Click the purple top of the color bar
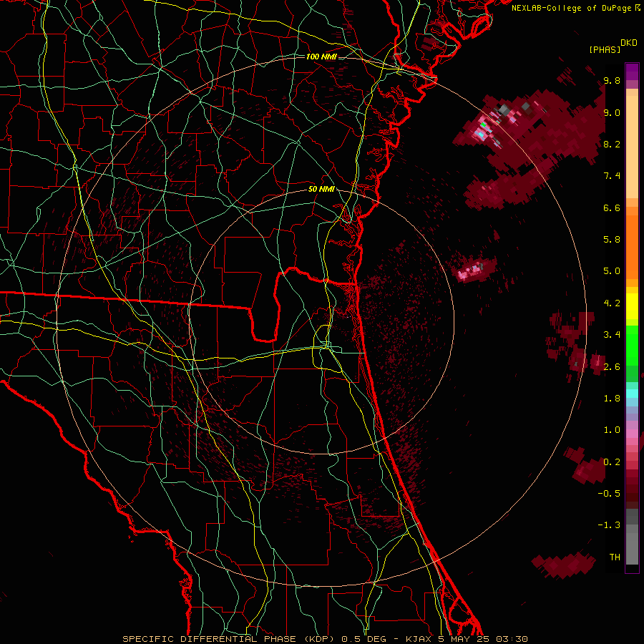Screen dimensions: 644x644 click(x=632, y=72)
